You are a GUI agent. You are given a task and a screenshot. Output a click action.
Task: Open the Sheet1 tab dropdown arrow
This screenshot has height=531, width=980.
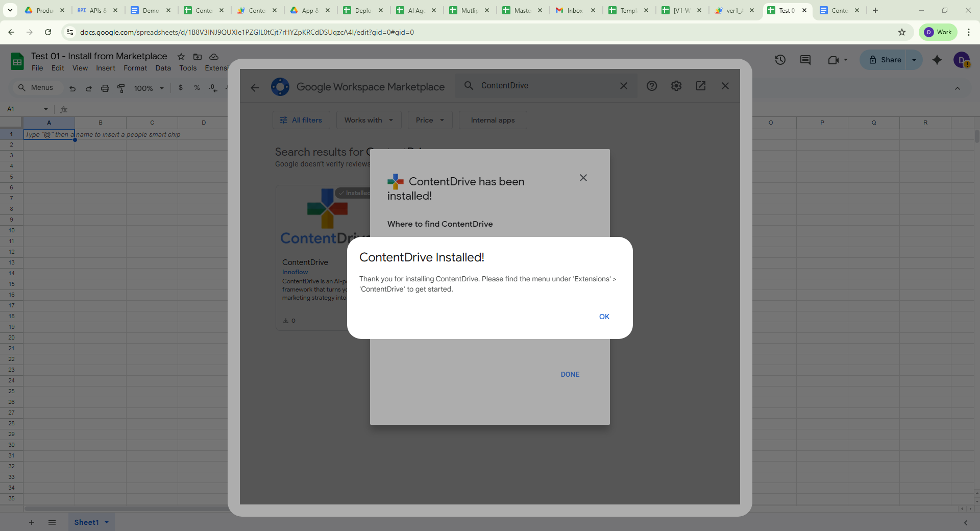click(x=107, y=522)
